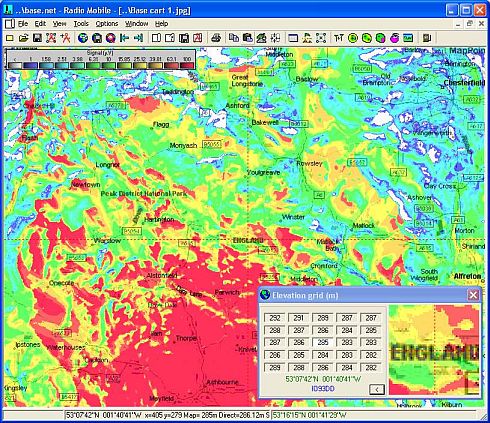Click the Peak District National Park label
The height and width of the screenshot is (423, 490).
(x=144, y=194)
